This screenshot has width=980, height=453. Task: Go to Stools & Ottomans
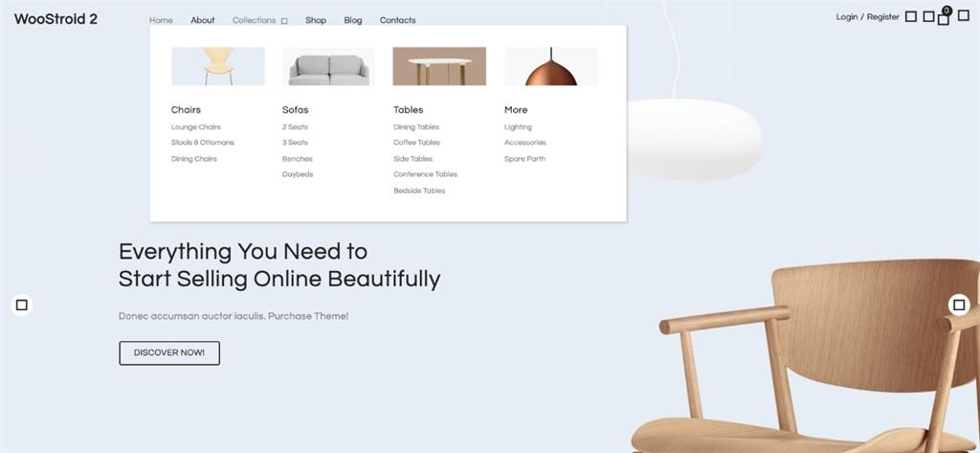coord(203,143)
